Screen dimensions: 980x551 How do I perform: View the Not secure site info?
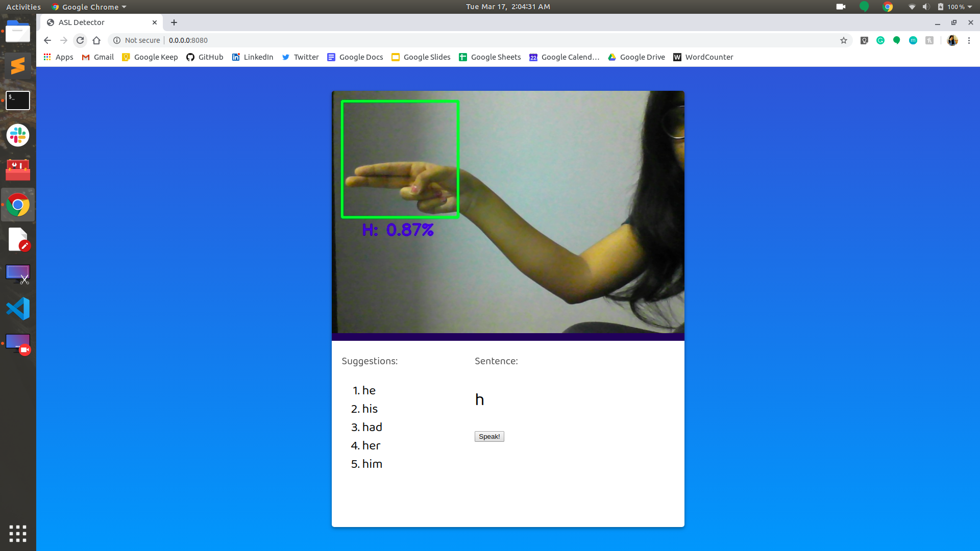137,40
